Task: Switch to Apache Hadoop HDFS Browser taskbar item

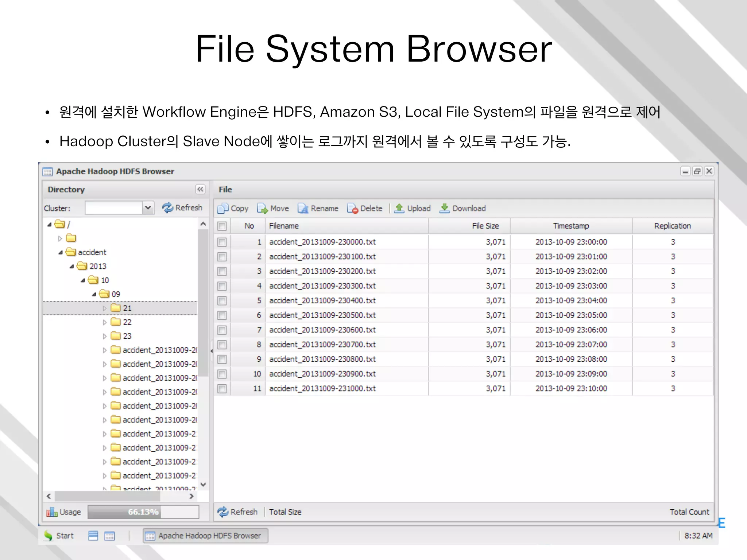Action: tap(206, 536)
